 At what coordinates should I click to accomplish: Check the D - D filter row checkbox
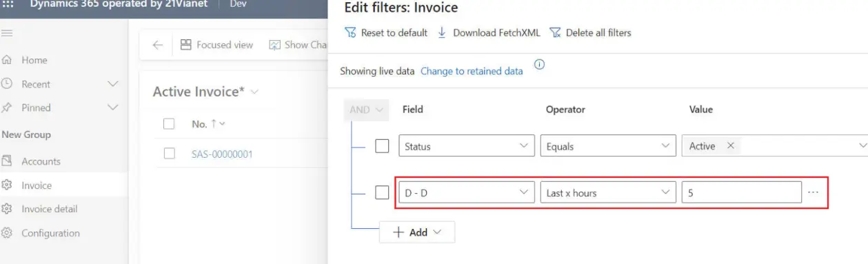click(382, 192)
